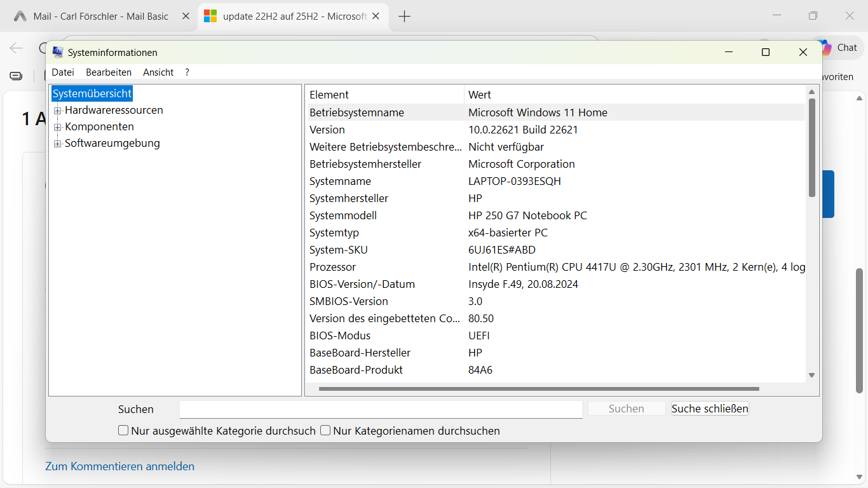Image resolution: width=868 pixels, height=488 pixels.
Task: Open the ? help menu
Action: pyautogui.click(x=187, y=72)
